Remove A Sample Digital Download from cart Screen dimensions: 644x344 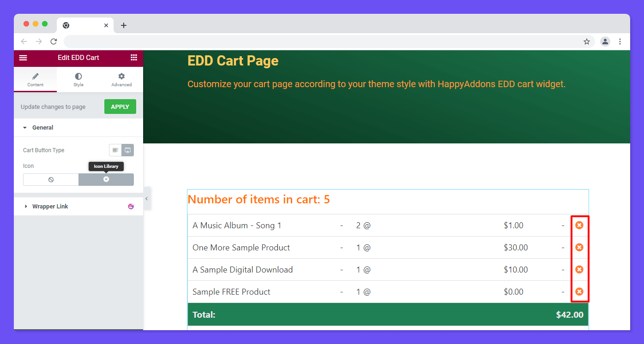point(579,269)
